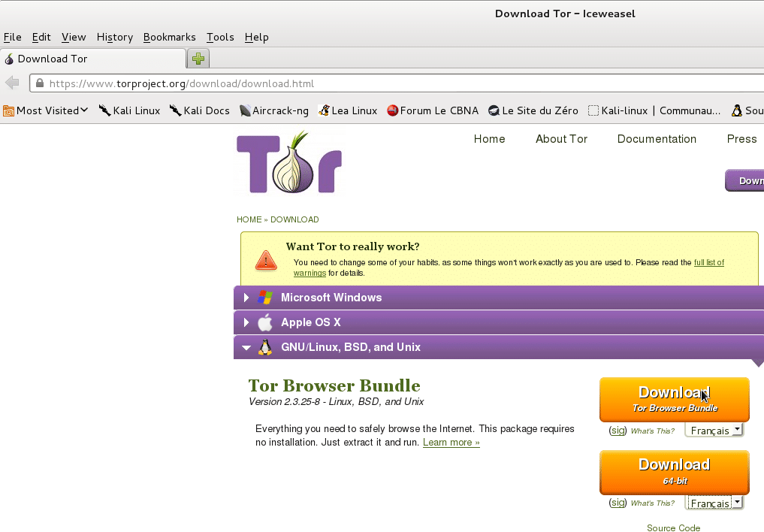Open the Lea Linux bookmark
Viewport: 764px width, 532px height.
[348, 110]
